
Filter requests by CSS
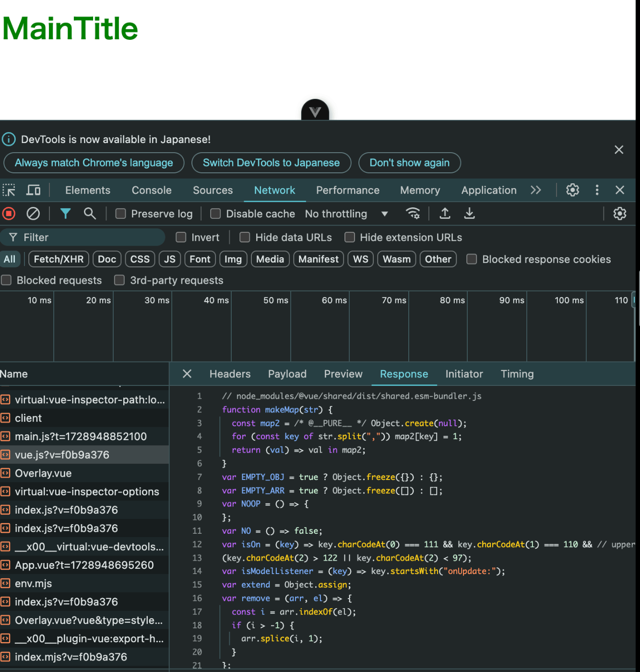pos(140,259)
